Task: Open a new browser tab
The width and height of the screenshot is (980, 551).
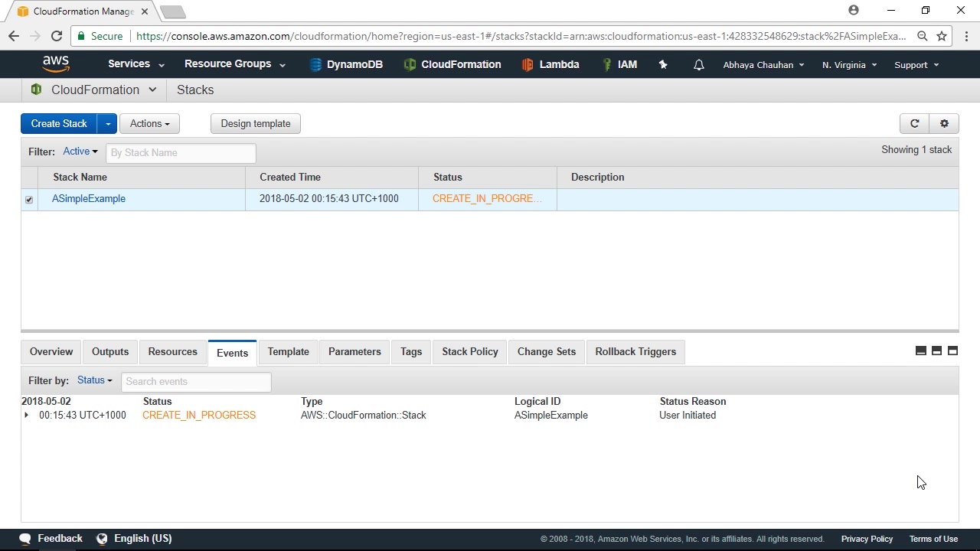Action: coord(173,11)
